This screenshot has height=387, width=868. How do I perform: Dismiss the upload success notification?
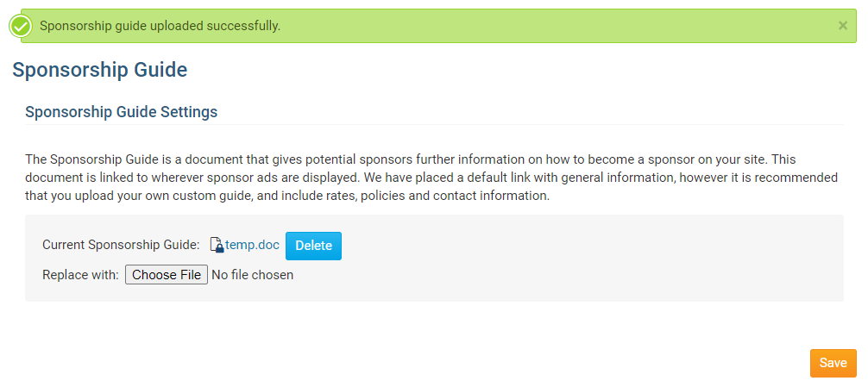pyautogui.click(x=843, y=26)
